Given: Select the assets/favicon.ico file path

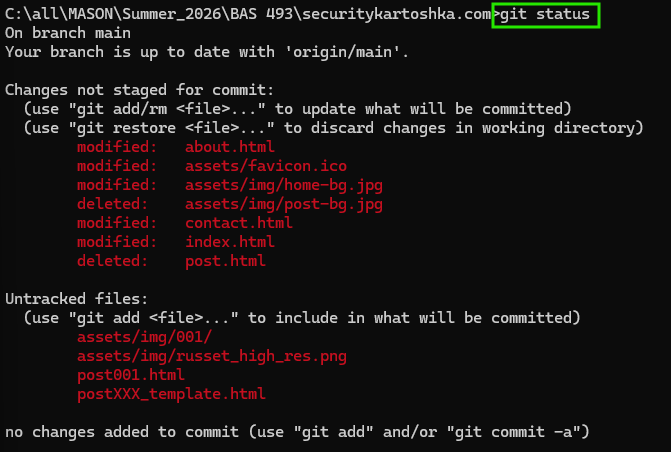Looking at the screenshot, I should (x=266, y=166).
